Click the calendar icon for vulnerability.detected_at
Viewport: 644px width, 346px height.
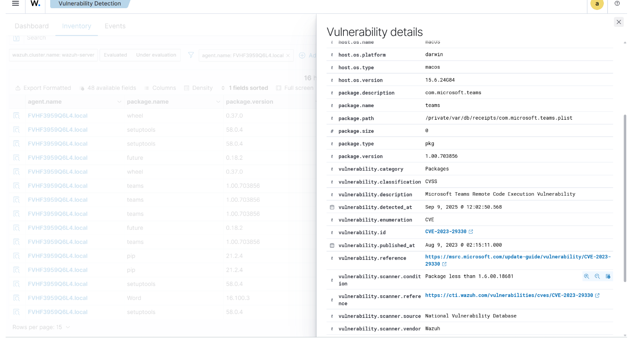[x=332, y=207]
